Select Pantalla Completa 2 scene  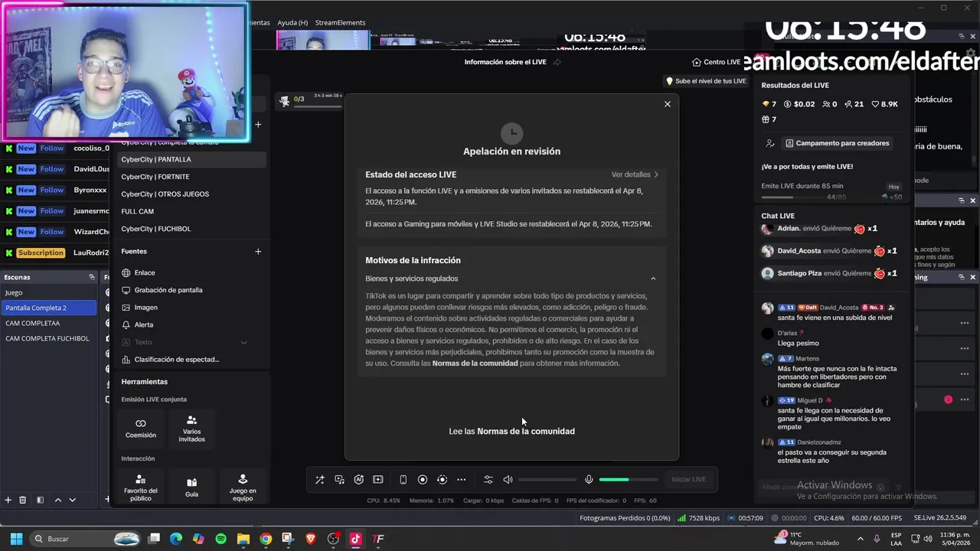[49, 308]
